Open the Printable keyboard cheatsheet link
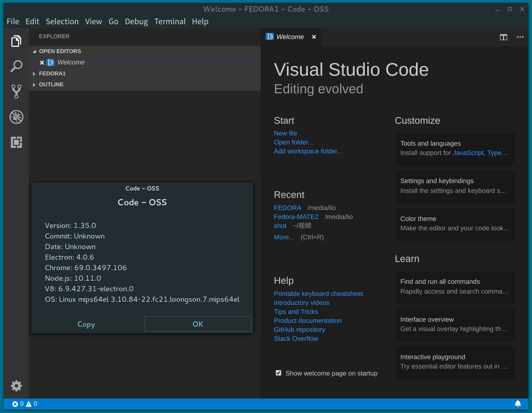Viewport: 532px width, 413px height. pyautogui.click(x=318, y=294)
